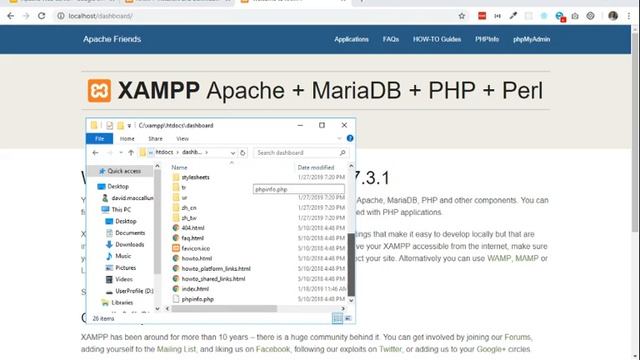Open UserProfile (D:) drive

(x=134, y=291)
